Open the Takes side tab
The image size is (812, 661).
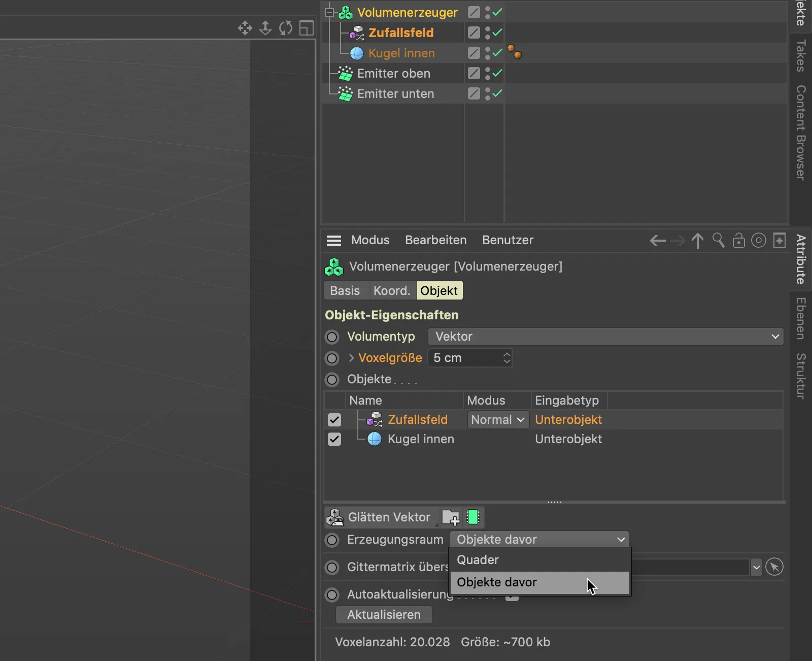(x=801, y=56)
